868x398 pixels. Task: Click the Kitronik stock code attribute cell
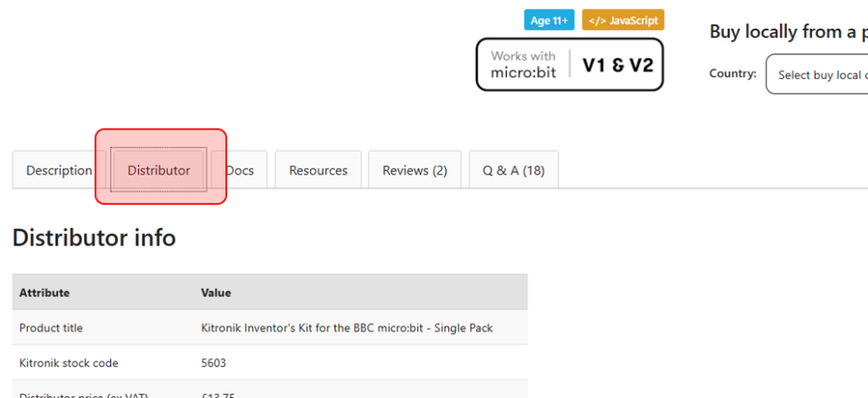(69, 363)
